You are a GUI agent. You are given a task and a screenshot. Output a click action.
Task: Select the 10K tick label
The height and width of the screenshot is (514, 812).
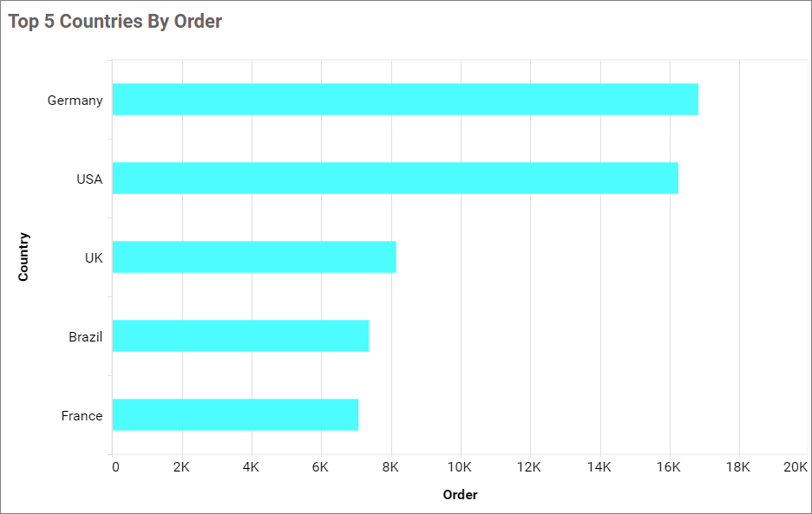(x=459, y=468)
